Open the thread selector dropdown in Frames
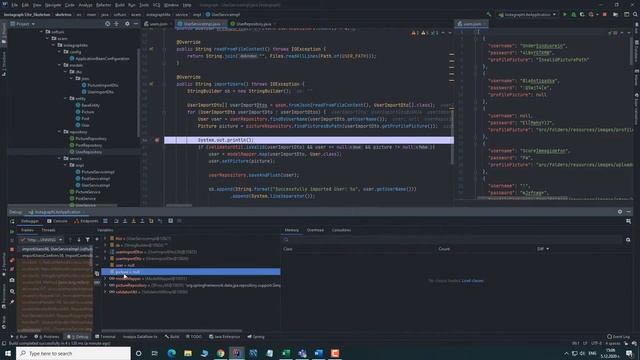Screen dimensions: 640x360 (x=41, y=240)
